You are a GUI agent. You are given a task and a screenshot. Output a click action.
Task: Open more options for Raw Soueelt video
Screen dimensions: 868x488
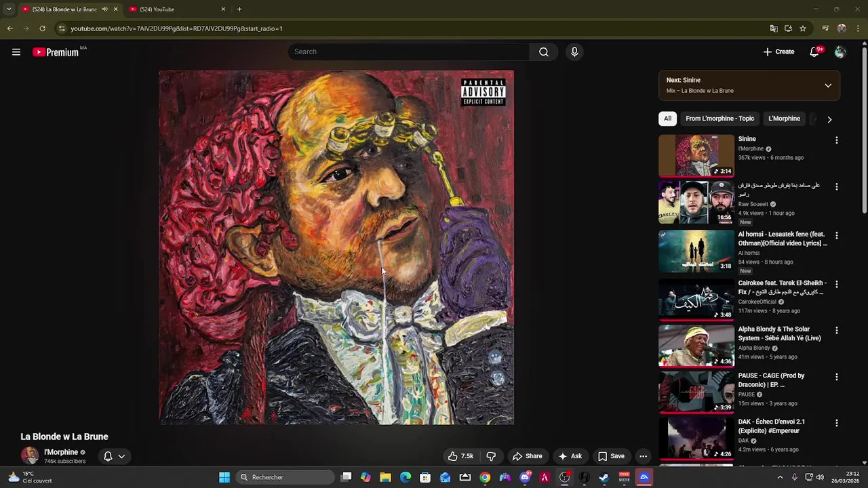point(836,186)
